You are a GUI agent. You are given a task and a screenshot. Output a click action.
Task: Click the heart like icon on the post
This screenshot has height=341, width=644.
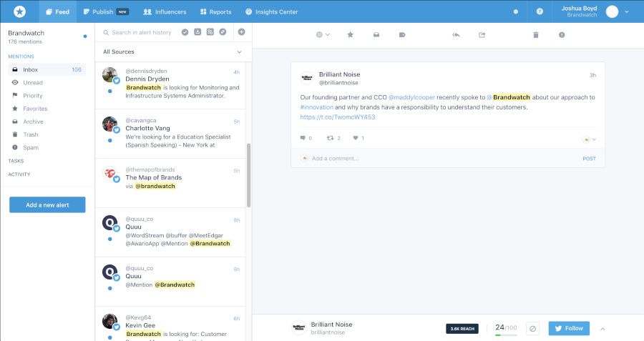tap(355, 138)
